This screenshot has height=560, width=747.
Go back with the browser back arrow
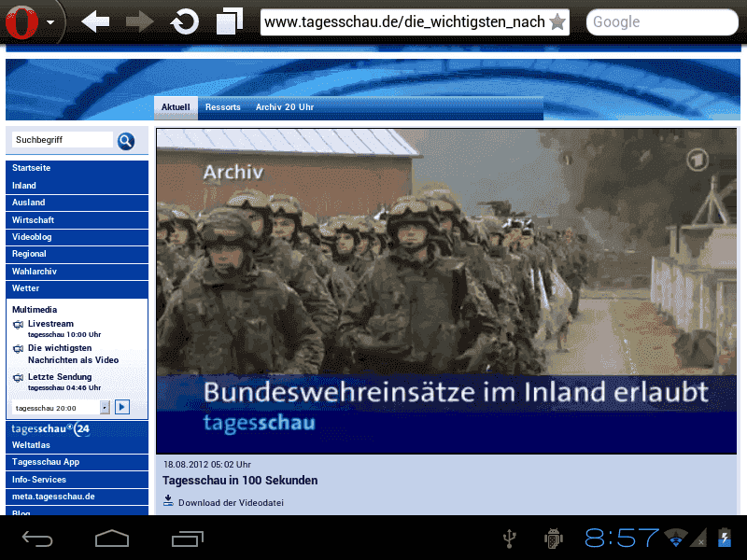[95, 21]
